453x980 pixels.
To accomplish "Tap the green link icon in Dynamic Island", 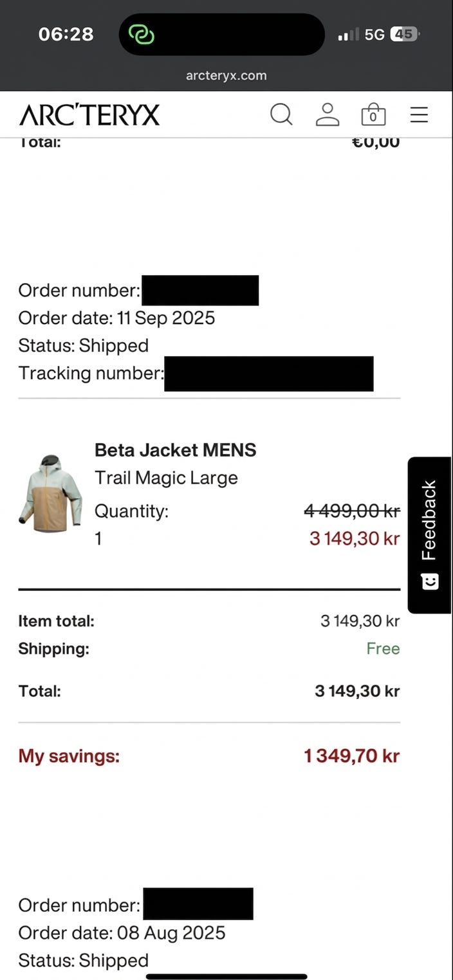I will pos(141,34).
